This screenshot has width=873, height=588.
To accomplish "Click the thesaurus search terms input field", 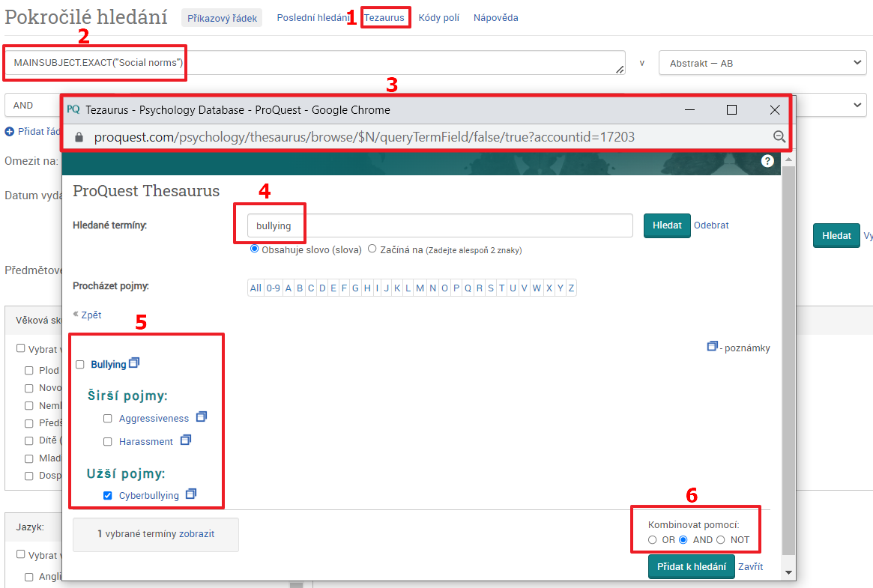I will 440,225.
